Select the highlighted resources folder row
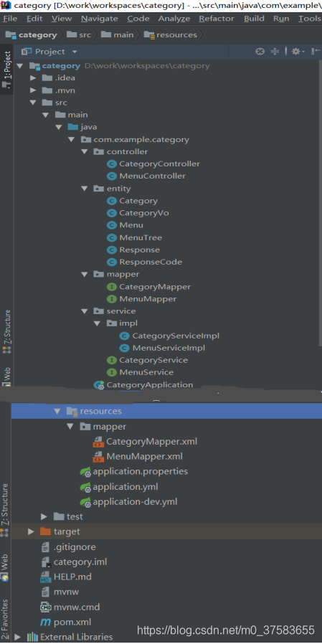322x644 pixels. 166,411
